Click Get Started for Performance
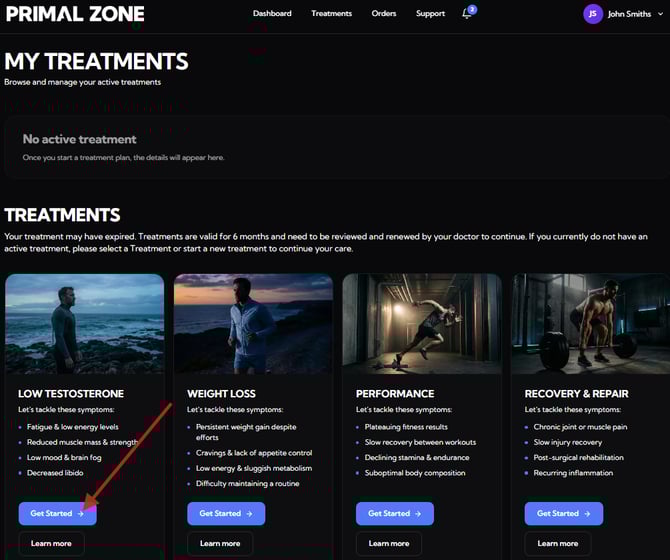 pos(394,514)
